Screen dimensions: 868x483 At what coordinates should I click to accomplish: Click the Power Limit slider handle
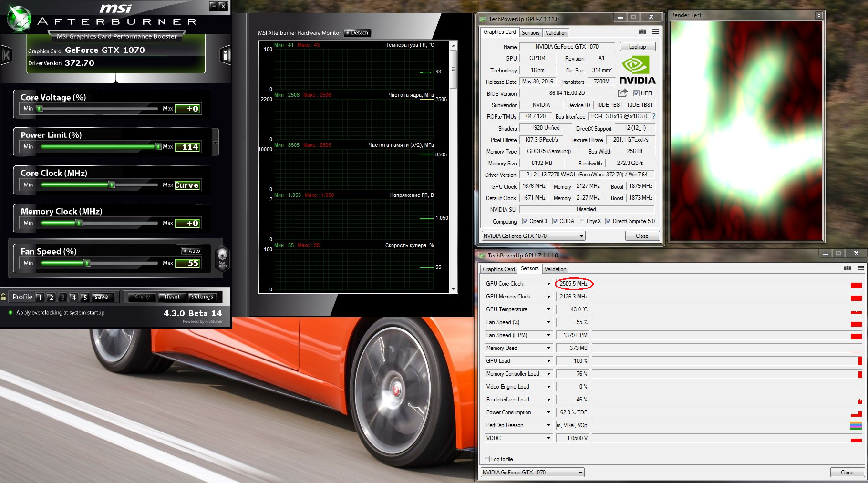point(159,147)
